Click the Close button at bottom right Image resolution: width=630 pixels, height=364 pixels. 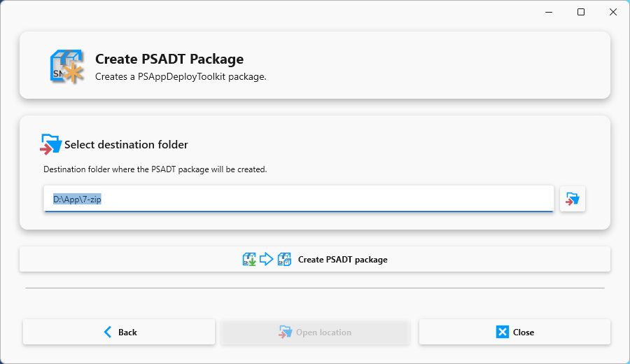point(514,332)
